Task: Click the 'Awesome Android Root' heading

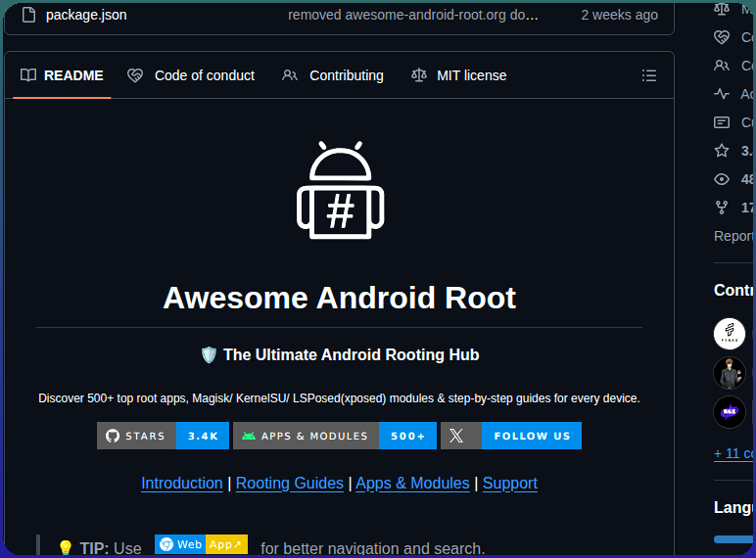Action: click(x=340, y=298)
